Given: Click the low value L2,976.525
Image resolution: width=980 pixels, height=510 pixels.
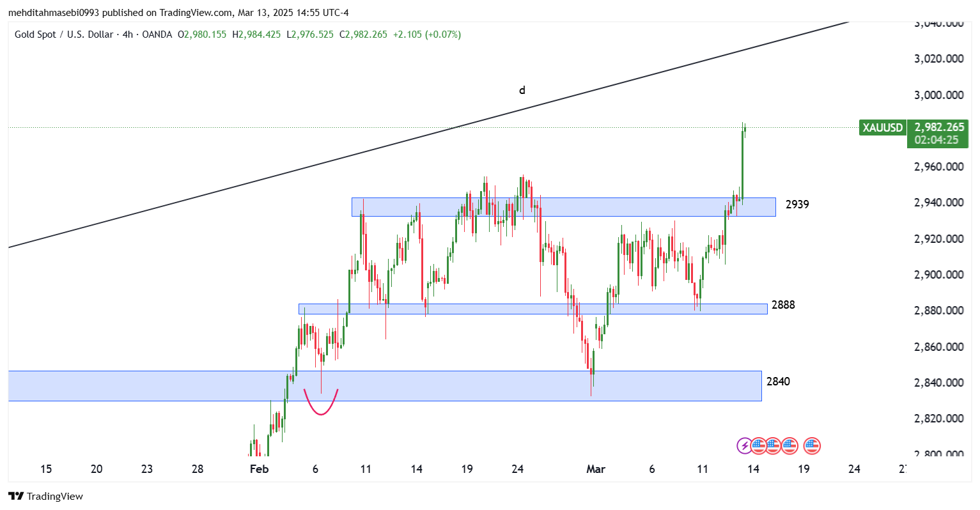Looking at the screenshot, I should pyautogui.click(x=309, y=35).
